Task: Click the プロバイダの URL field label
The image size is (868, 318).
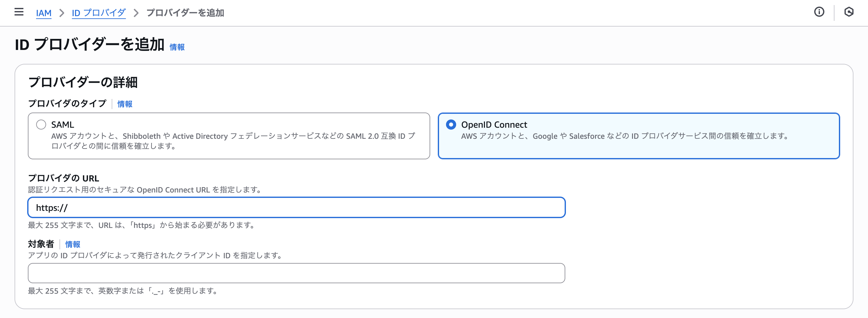Action: pyautogui.click(x=63, y=178)
